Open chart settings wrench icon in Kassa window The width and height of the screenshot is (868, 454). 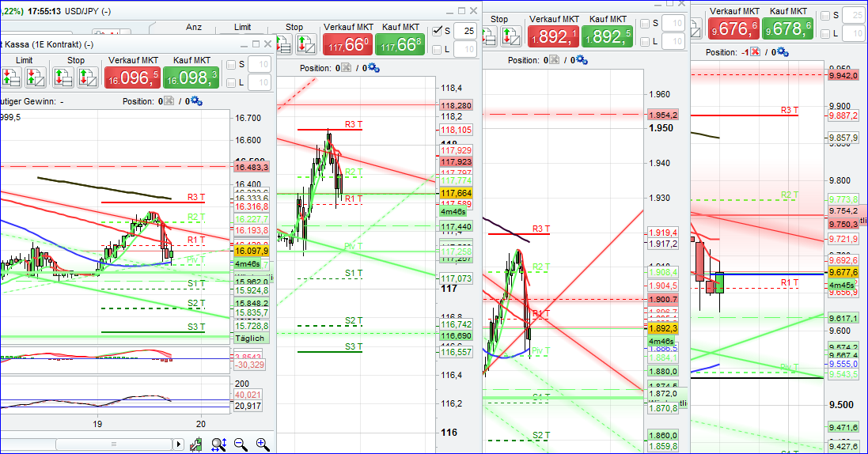(196, 444)
